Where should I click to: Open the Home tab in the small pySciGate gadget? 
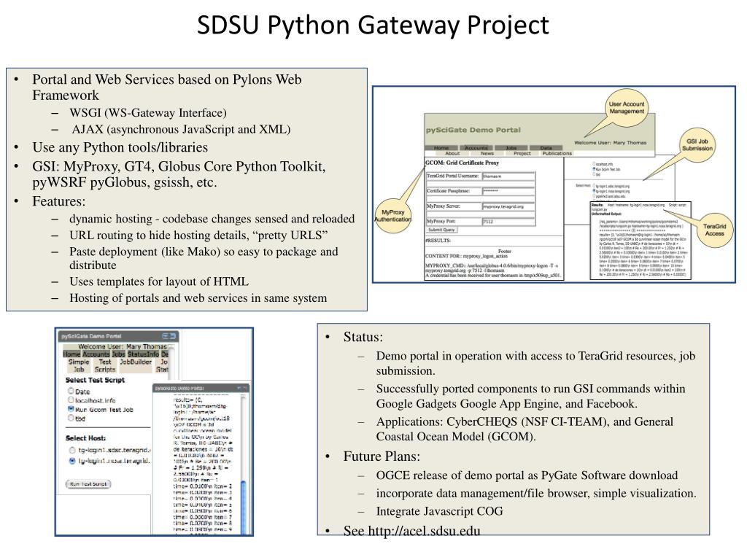click(x=71, y=354)
